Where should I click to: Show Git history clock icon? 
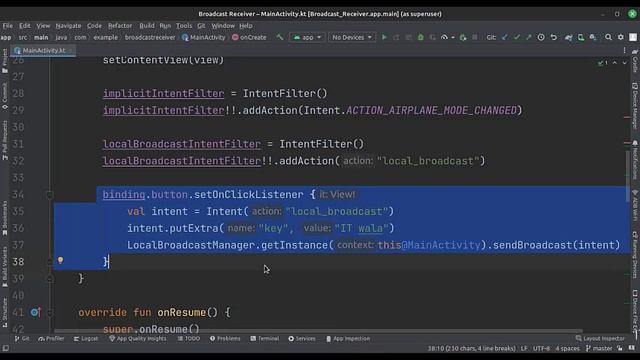click(x=541, y=37)
